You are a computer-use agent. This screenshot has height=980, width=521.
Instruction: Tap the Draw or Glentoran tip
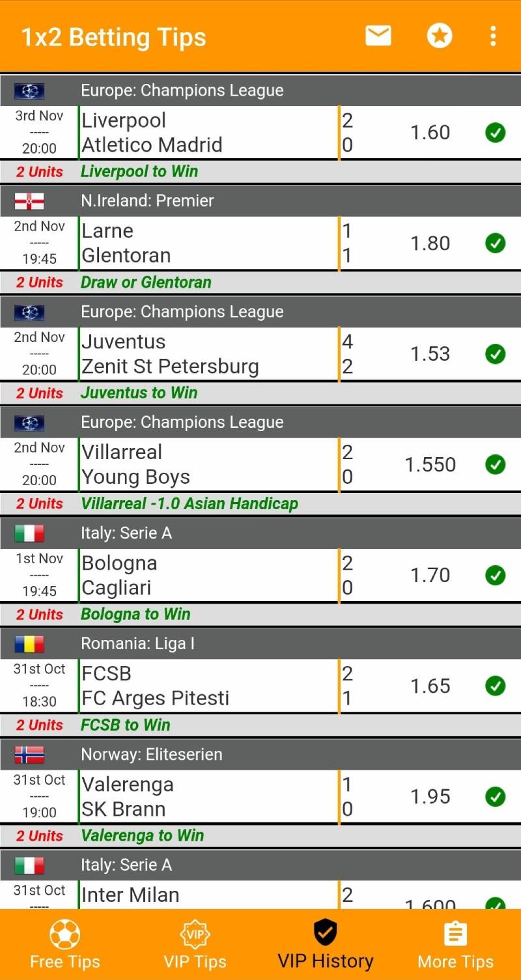[x=146, y=282]
